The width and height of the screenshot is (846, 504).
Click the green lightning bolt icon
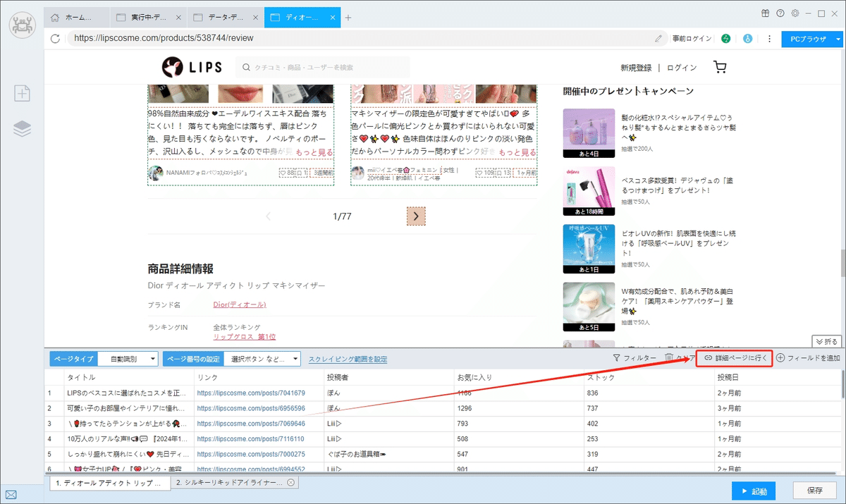(726, 39)
